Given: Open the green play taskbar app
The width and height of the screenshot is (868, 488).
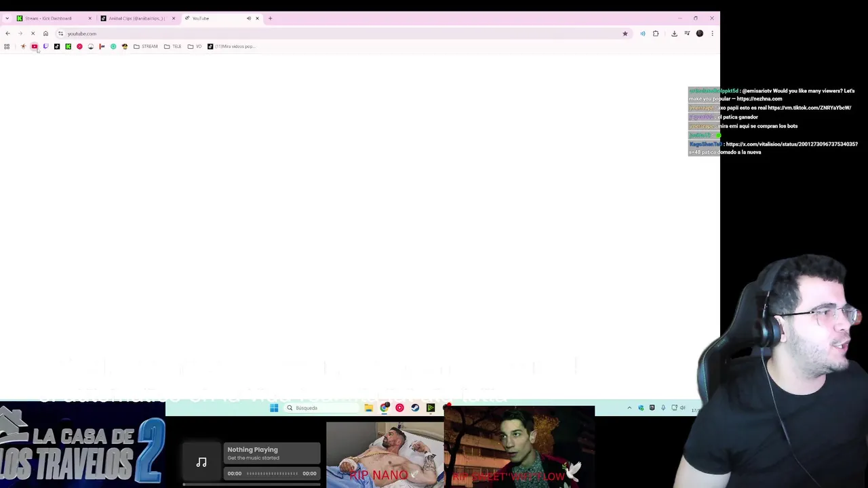Looking at the screenshot, I should tap(431, 408).
